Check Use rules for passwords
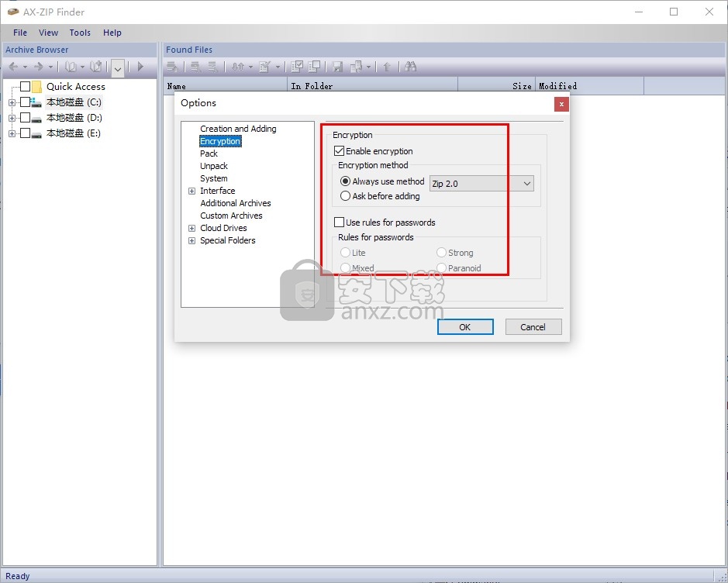 tap(339, 223)
